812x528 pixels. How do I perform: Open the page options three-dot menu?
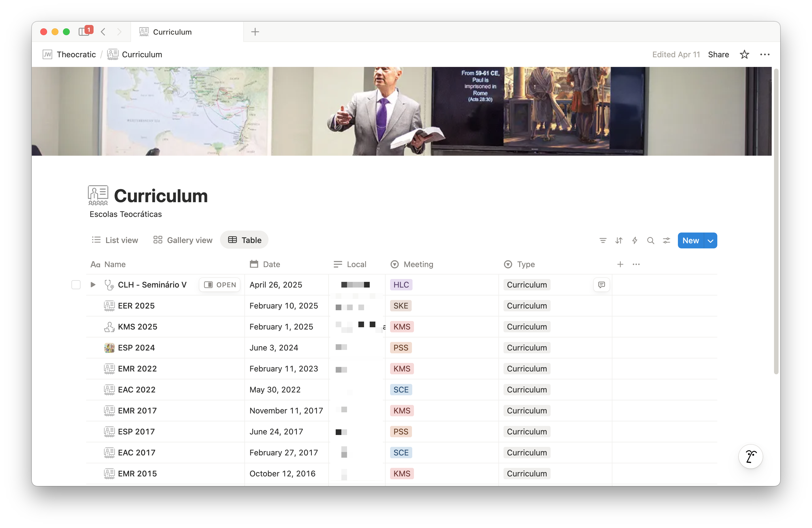click(765, 55)
